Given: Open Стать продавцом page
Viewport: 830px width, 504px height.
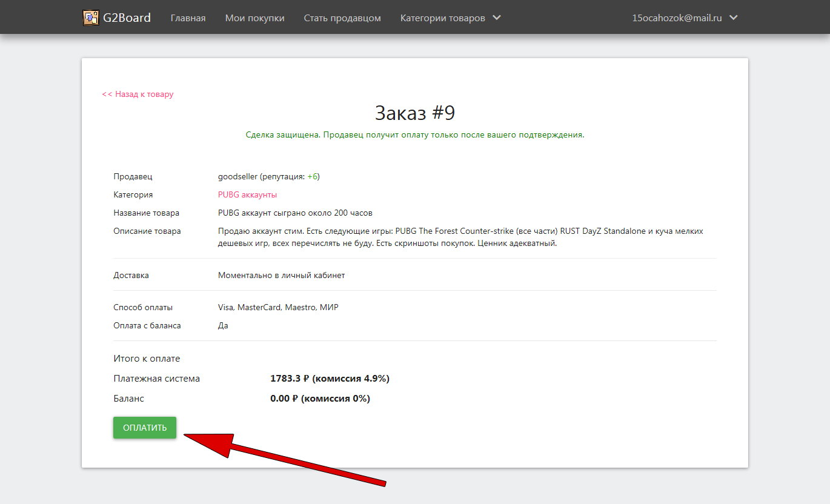Looking at the screenshot, I should point(342,18).
